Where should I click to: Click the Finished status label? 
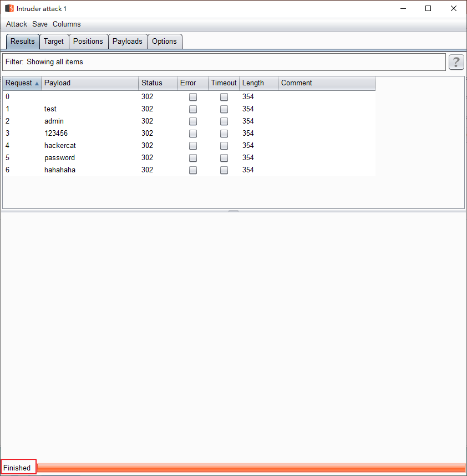[x=17, y=468]
